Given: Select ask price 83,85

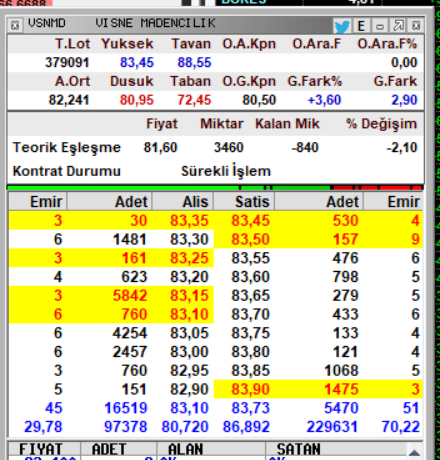Looking at the screenshot, I should 251,371.
